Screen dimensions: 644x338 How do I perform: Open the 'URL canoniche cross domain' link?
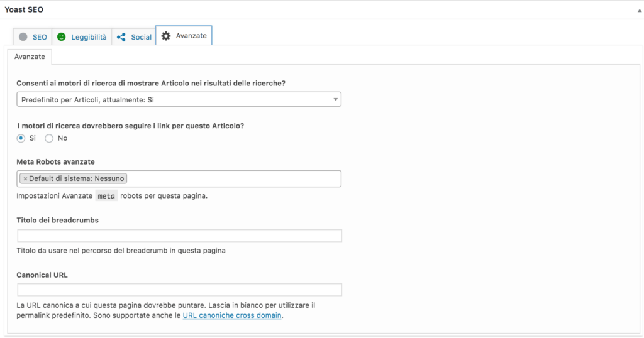(232, 315)
